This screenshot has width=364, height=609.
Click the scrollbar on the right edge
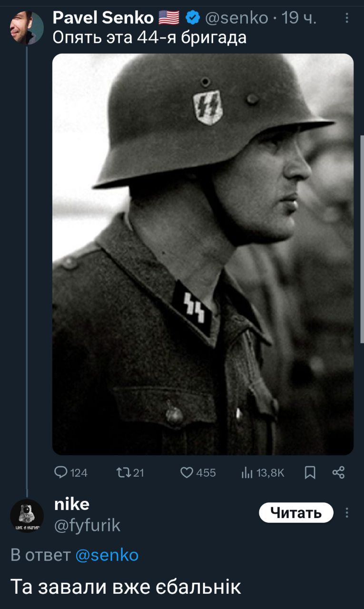[x=362, y=238]
